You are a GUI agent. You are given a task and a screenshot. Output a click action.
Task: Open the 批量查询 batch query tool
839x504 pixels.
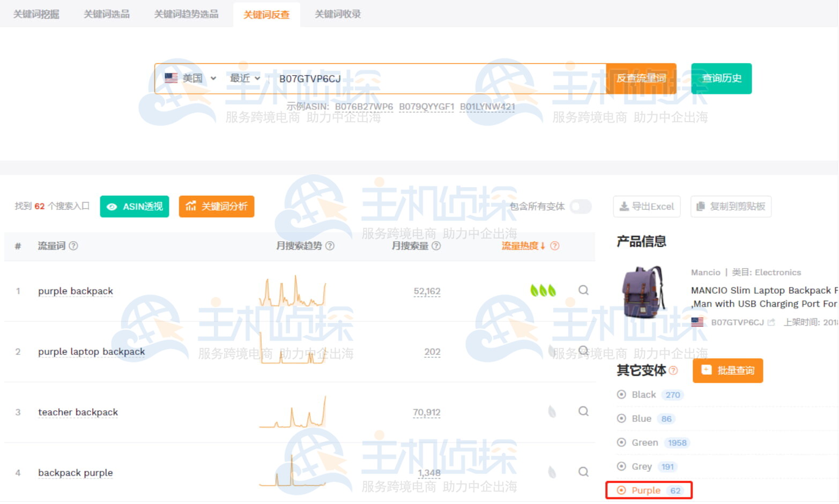(x=727, y=370)
